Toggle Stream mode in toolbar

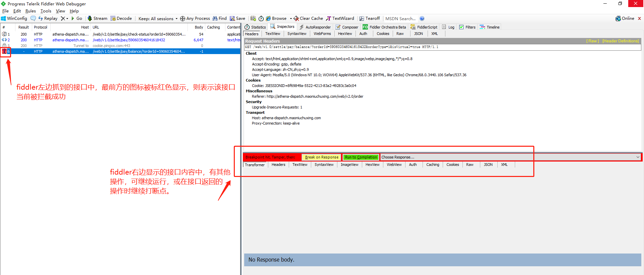pyautogui.click(x=97, y=18)
